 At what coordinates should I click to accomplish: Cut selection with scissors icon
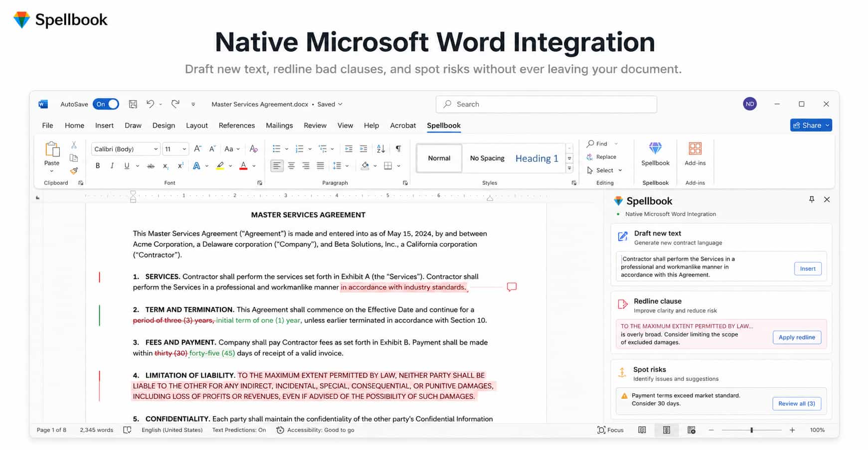(74, 145)
